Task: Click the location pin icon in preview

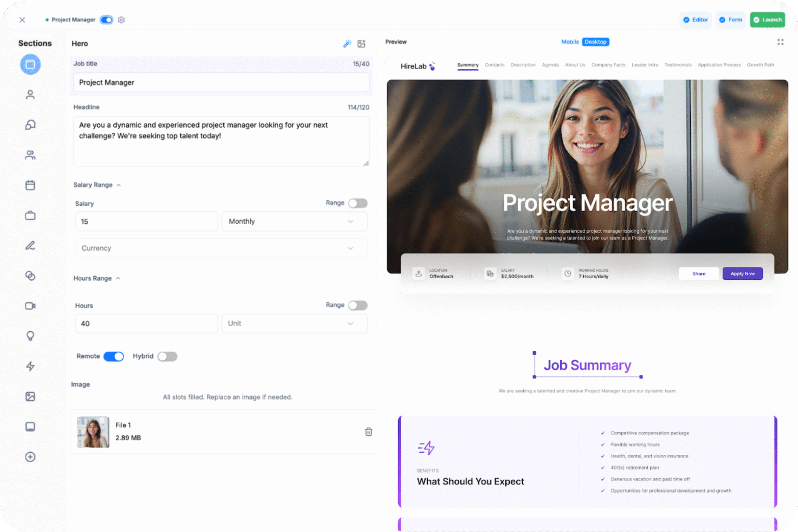Action: point(418,274)
